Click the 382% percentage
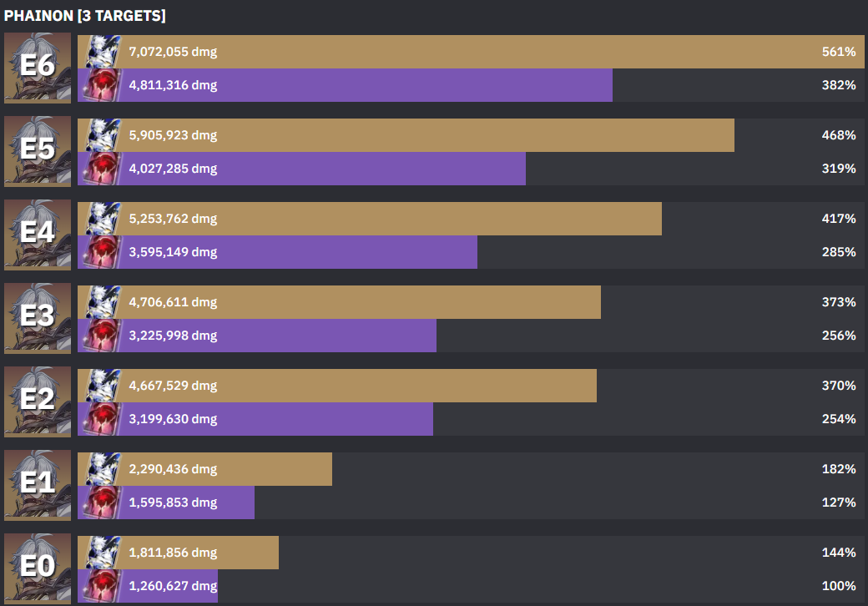Screen dimensions: 868x606 click(x=840, y=85)
